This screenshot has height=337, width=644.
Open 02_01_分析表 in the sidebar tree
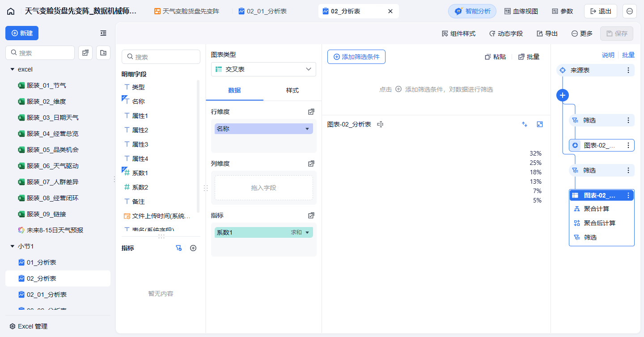(x=58, y=295)
